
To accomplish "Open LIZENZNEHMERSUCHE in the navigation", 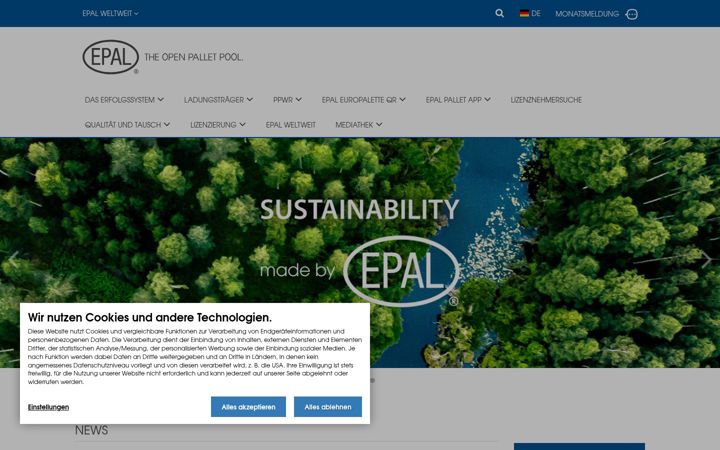I will pos(546,100).
